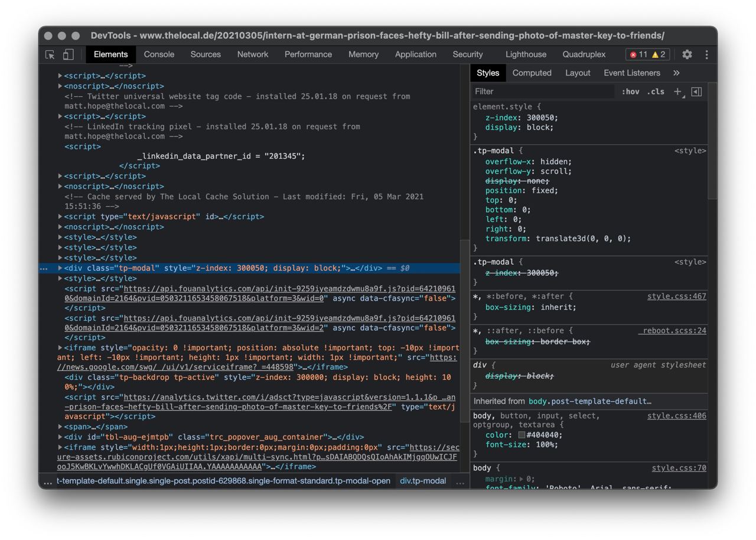Open the Quadruplex tab
Image resolution: width=756 pixels, height=540 pixels.
point(584,54)
